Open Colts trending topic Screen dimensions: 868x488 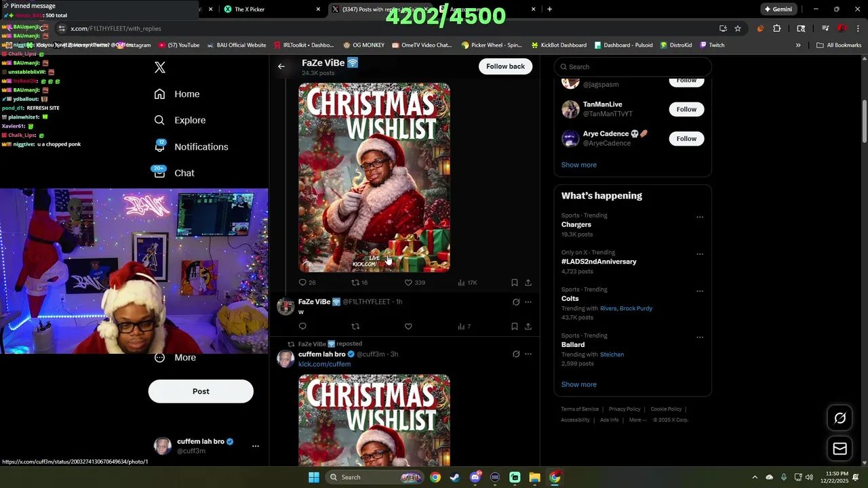pos(570,299)
